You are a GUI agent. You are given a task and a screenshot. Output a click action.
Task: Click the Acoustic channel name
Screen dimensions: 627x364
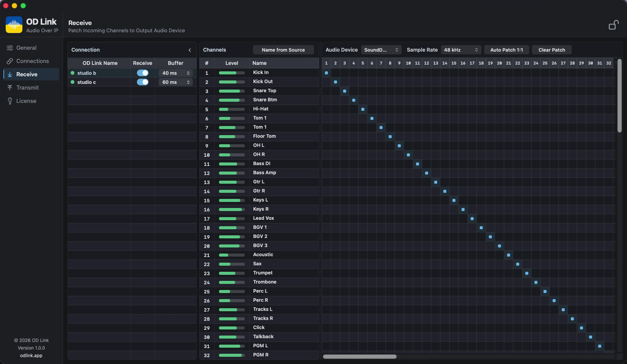coord(263,255)
